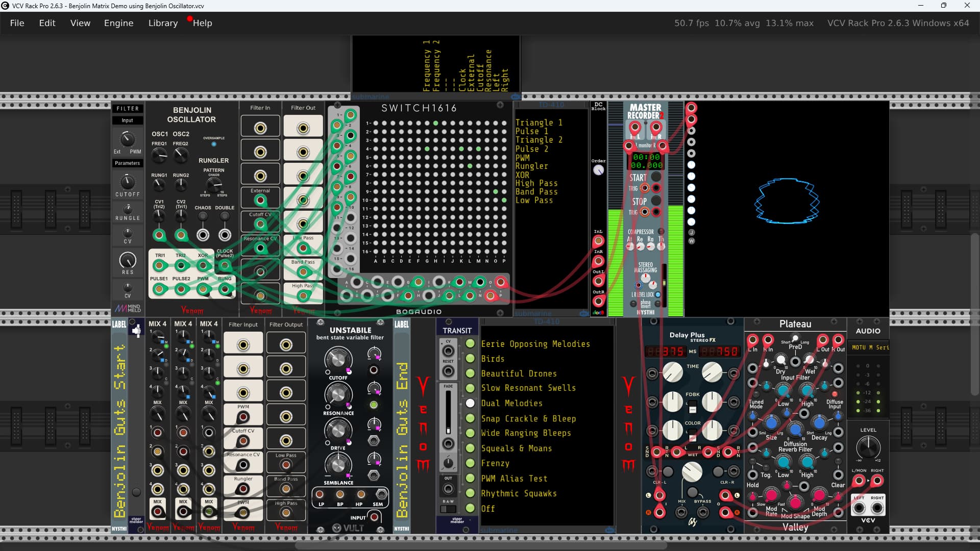Screen dimensions: 980x551
Task: Click the High Pass jack in Filter Out
Action: pyautogui.click(x=303, y=295)
